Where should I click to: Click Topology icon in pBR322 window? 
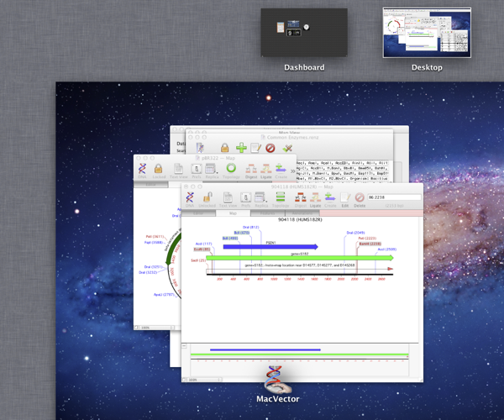(231, 170)
